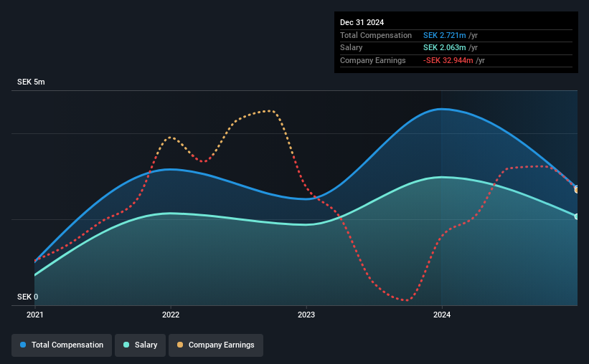
Task: Toggle the Salary legend button
Action: [x=140, y=345]
